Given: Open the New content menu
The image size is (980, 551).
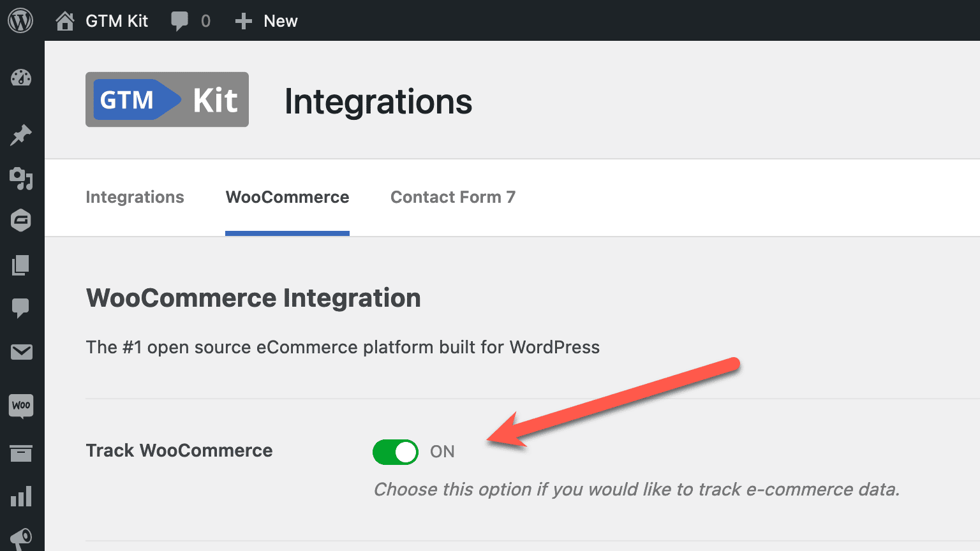Looking at the screenshot, I should click(281, 21).
